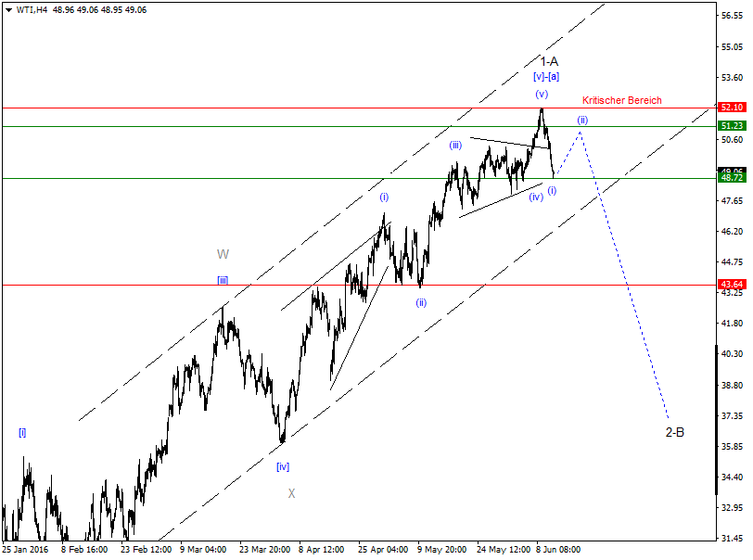Click the [v]-[a] annotation at the top
Screen dimensions: 753x560
(x=546, y=76)
